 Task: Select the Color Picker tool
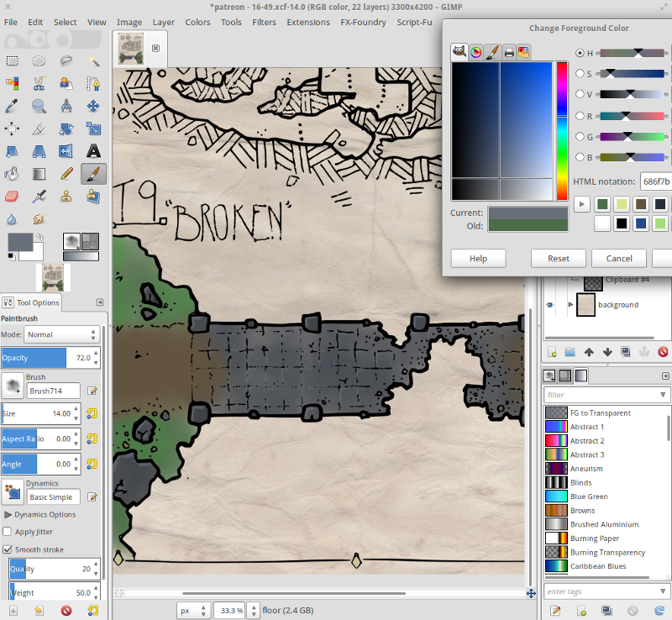pos(12,106)
